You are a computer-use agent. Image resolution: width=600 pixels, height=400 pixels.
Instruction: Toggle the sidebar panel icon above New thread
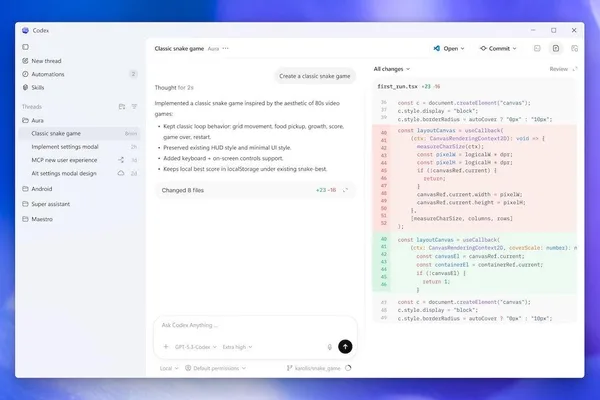[25, 47]
